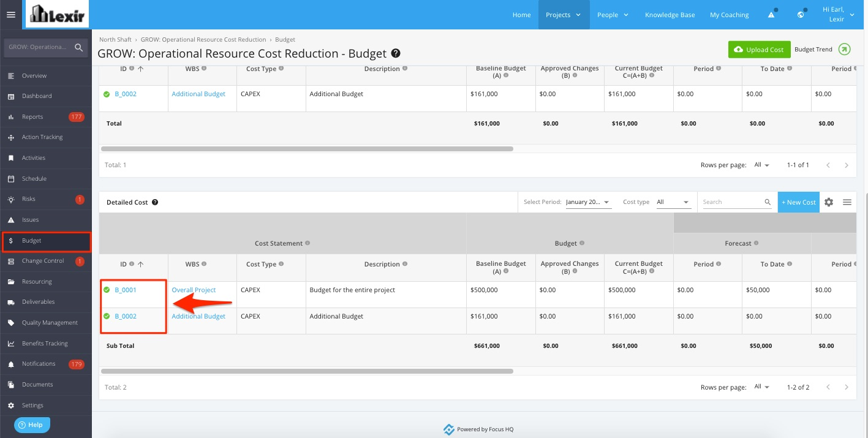Open Settings in the sidebar
Image resolution: width=868 pixels, height=438 pixels.
click(46, 406)
